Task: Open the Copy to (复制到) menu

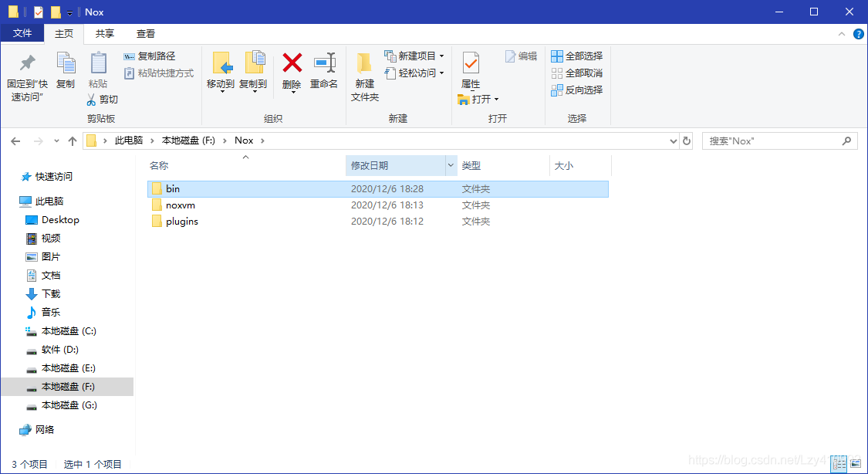Action: 253,72
